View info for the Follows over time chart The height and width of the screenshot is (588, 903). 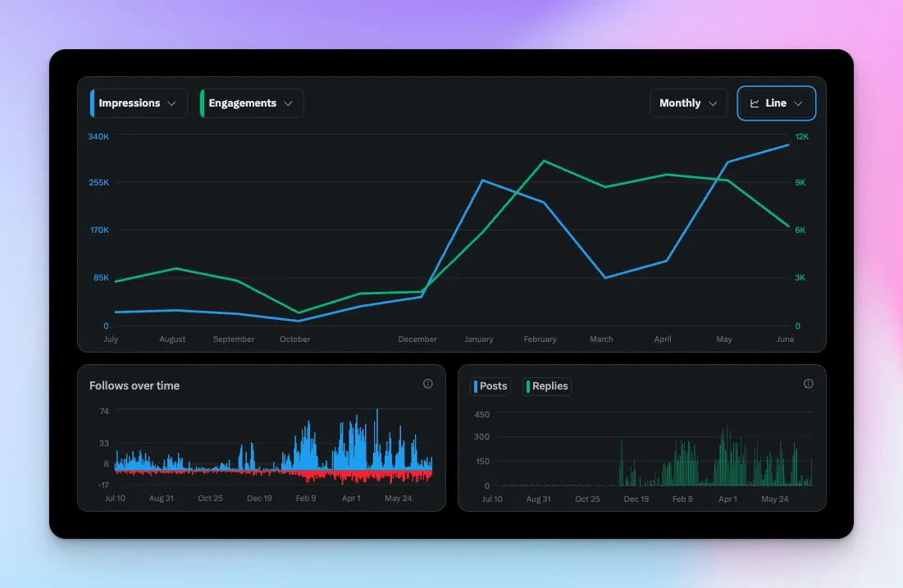coord(427,383)
